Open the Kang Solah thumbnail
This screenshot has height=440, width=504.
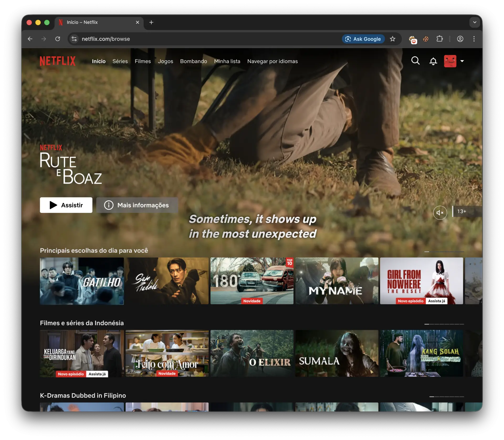(x=422, y=353)
